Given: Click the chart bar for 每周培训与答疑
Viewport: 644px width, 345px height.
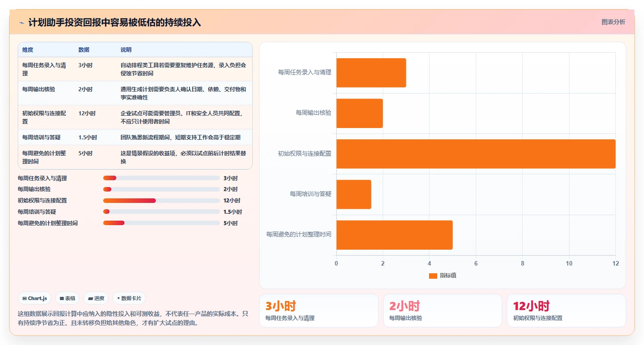Looking at the screenshot, I should tap(354, 194).
